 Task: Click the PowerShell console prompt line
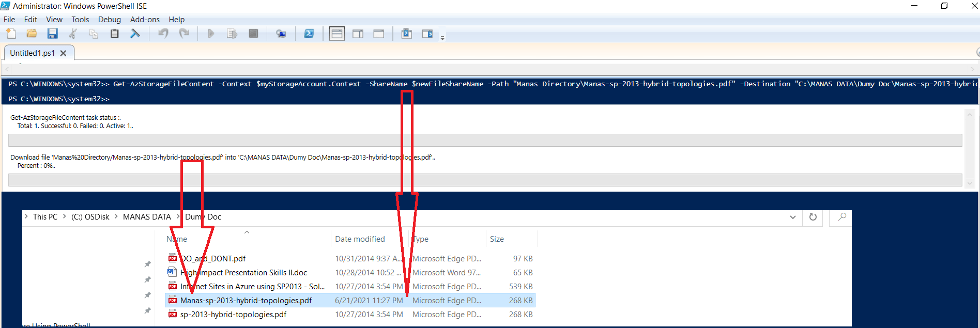59,99
